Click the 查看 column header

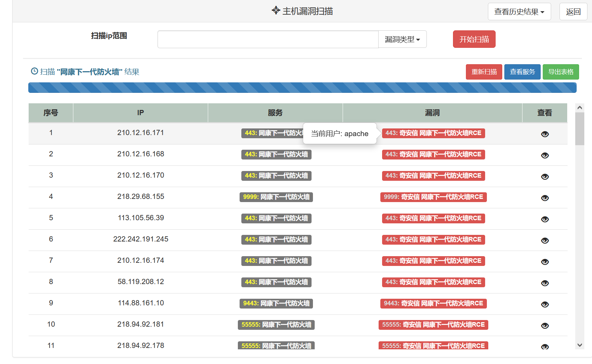545,113
